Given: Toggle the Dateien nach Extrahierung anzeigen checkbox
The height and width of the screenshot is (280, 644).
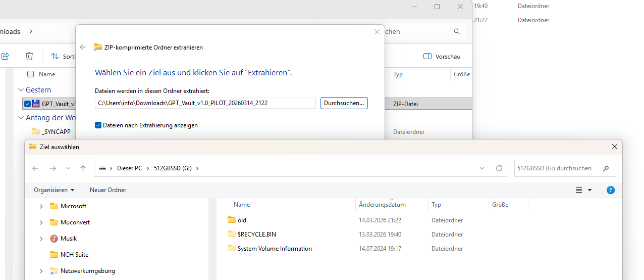Looking at the screenshot, I should (98, 125).
